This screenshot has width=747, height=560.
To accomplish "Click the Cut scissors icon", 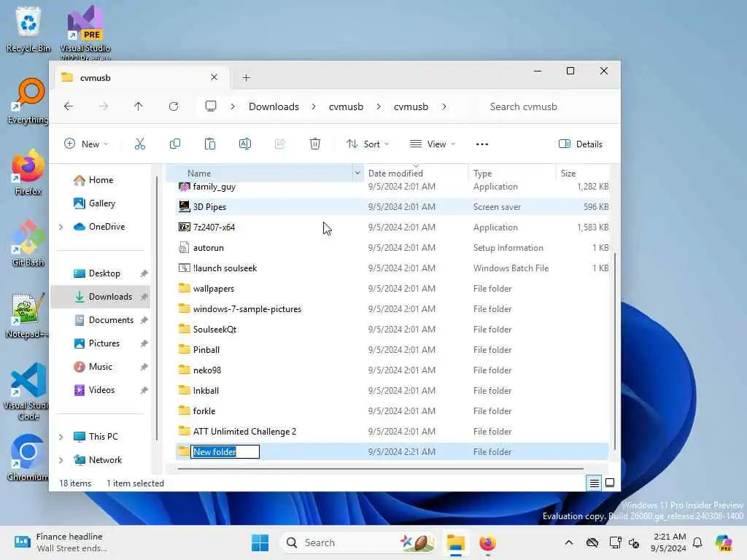I will coord(139,144).
